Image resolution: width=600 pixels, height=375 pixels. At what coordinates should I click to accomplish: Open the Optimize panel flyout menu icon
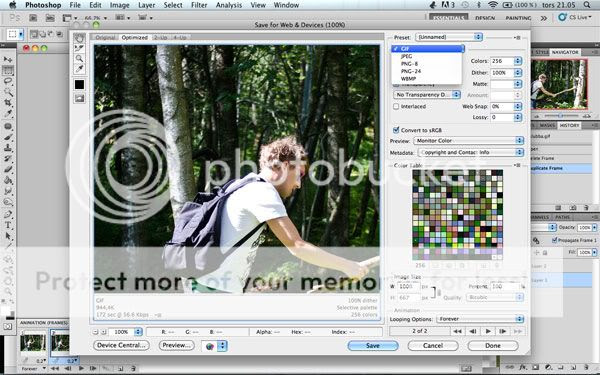click(x=517, y=38)
